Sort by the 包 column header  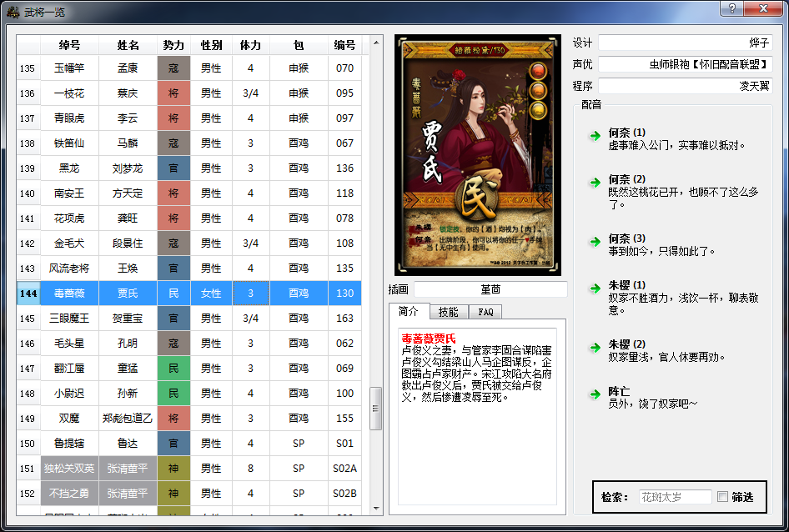(x=299, y=45)
